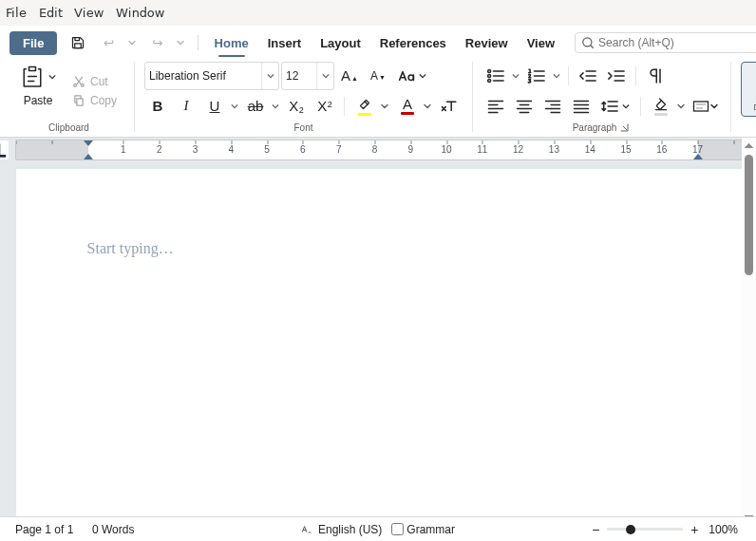Open line spacing dropdown
Screen dimensions: 756x541
(615, 106)
